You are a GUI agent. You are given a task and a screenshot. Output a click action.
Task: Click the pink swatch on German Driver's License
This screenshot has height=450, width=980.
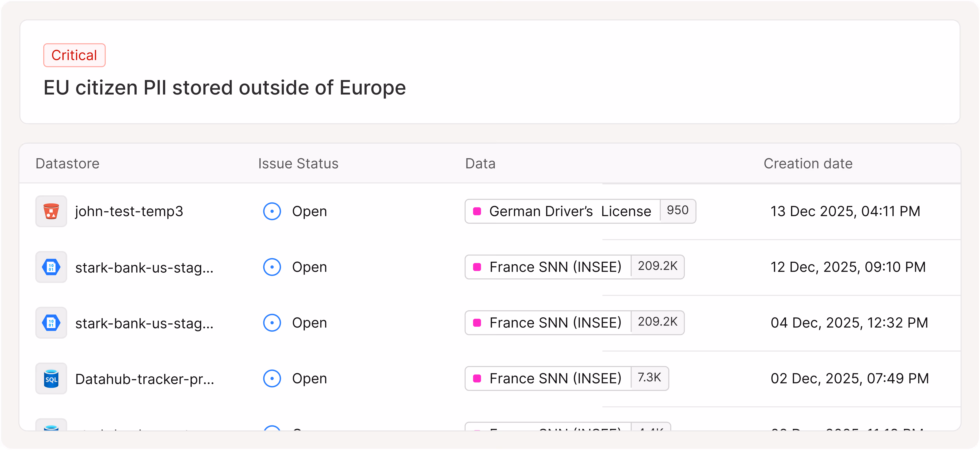477,211
